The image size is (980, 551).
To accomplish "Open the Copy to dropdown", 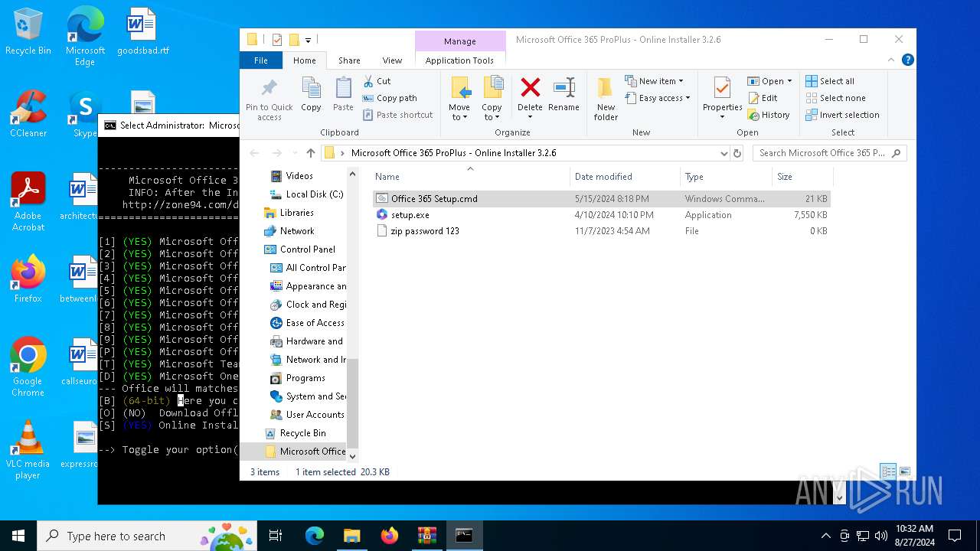I will click(492, 98).
